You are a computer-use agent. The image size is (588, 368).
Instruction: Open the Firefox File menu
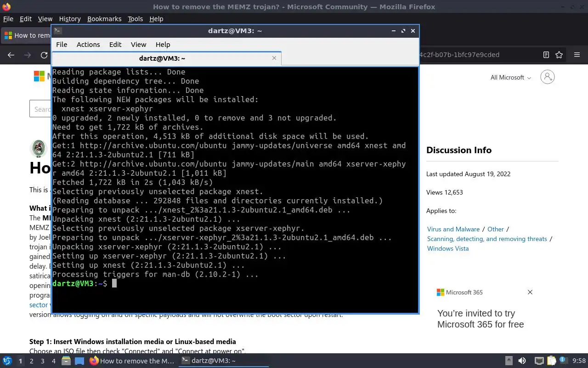pos(8,19)
